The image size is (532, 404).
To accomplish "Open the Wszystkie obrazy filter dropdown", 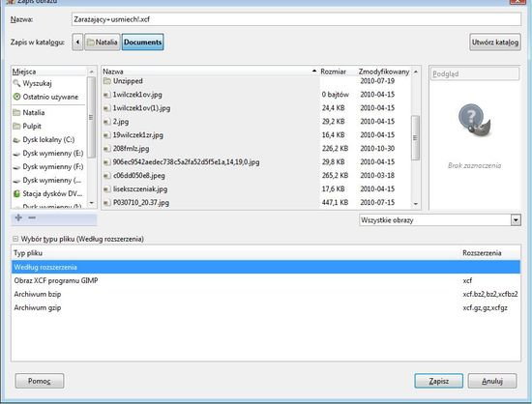I will point(440,220).
